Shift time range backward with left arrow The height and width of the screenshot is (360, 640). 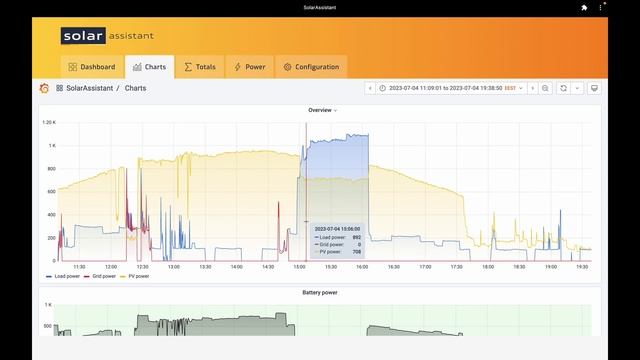point(370,88)
